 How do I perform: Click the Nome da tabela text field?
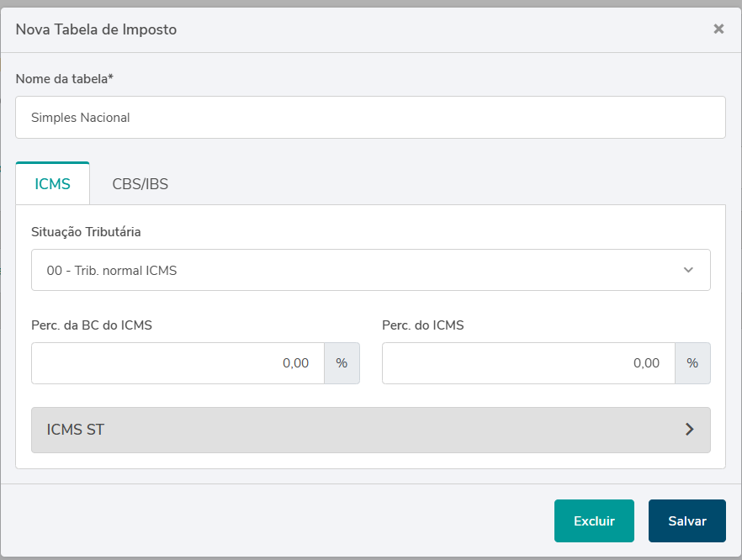point(370,118)
